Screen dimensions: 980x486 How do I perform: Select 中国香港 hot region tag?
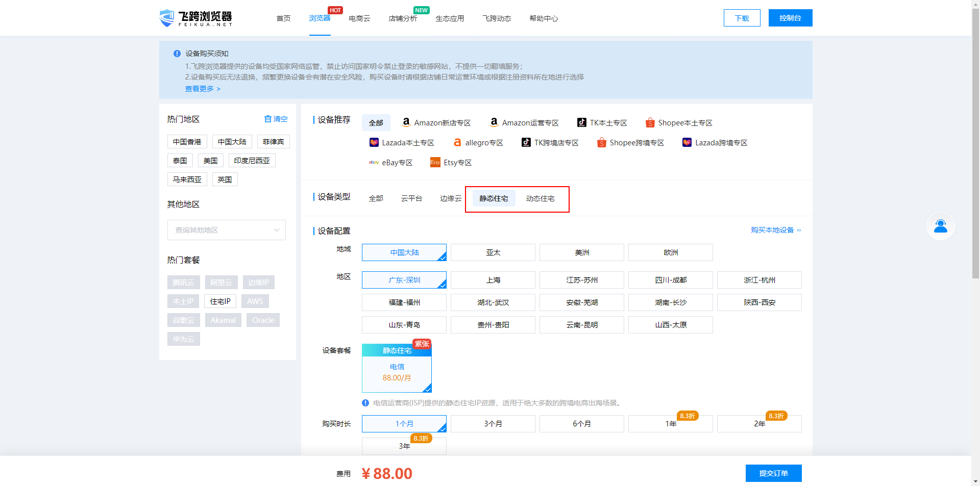pos(187,142)
